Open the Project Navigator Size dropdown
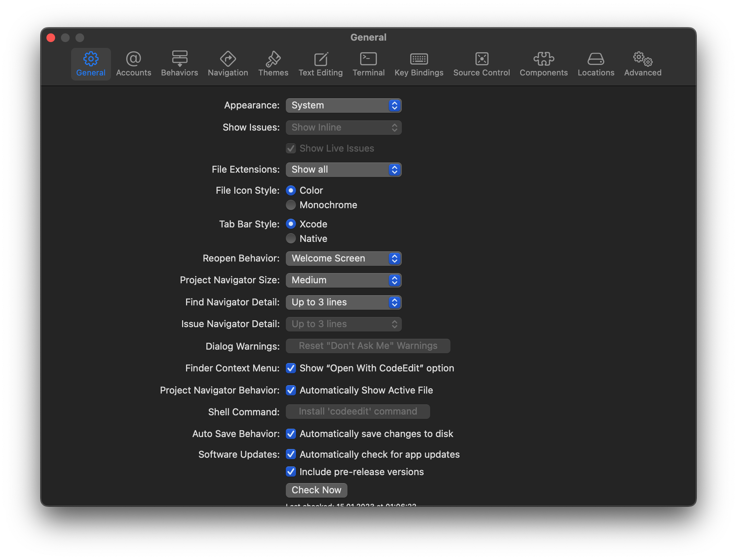The height and width of the screenshot is (560, 737). (343, 280)
